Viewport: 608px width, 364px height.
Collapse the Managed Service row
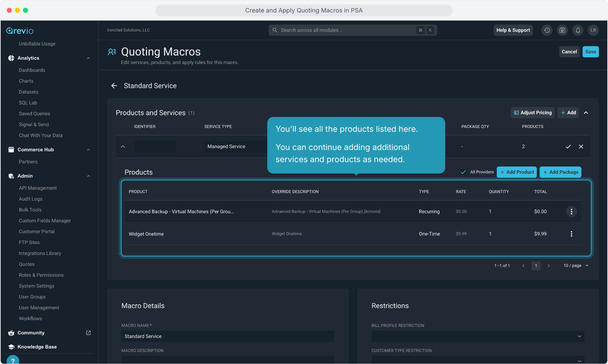click(x=123, y=147)
